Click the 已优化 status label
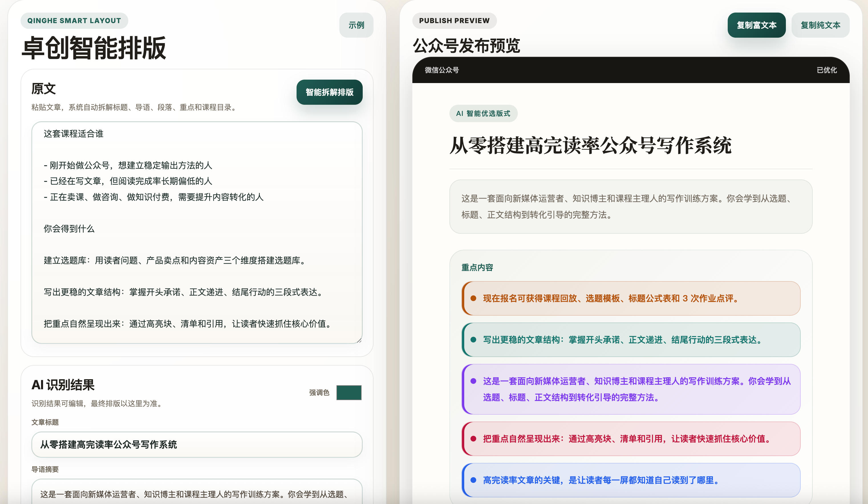Screen dimensions: 868x504 [826, 70]
